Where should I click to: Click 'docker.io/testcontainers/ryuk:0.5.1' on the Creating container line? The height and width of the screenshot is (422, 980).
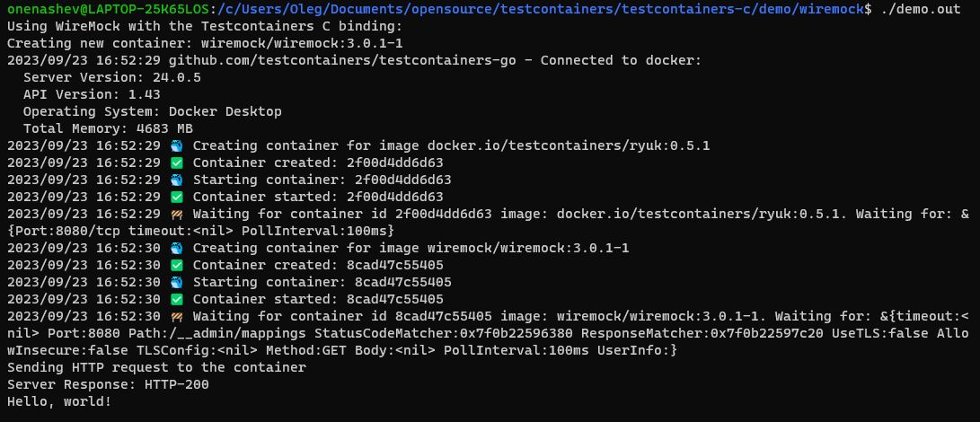pos(569,146)
